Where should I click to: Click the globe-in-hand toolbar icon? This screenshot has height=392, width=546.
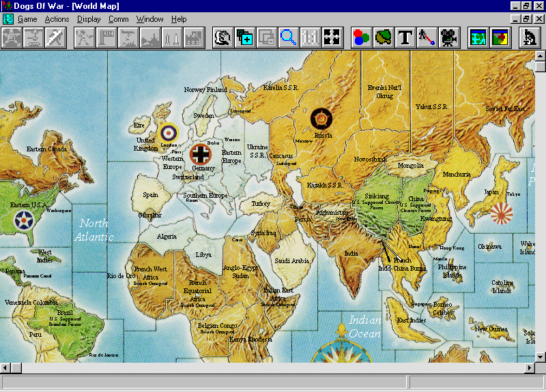tap(223, 37)
